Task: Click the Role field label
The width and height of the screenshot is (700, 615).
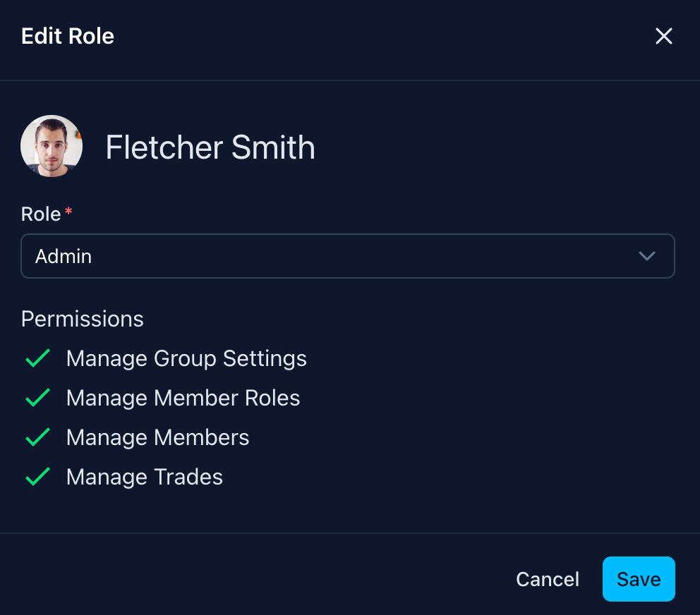Action: (41, 214)
